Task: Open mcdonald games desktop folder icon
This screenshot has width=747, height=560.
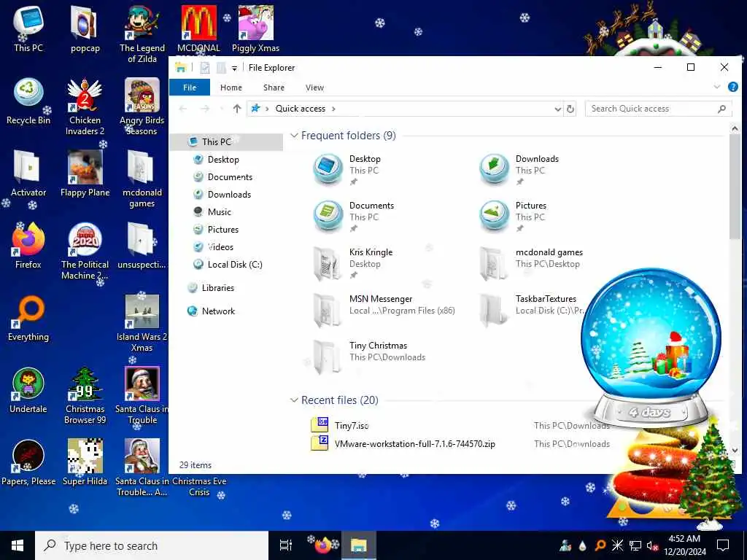Action: tap(142, 179)
